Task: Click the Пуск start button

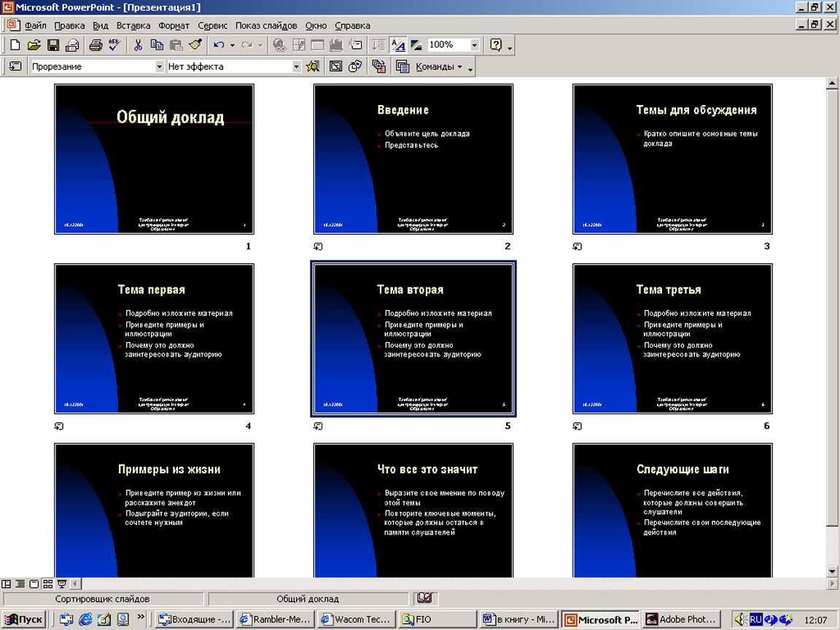Action: click(23, 619)
